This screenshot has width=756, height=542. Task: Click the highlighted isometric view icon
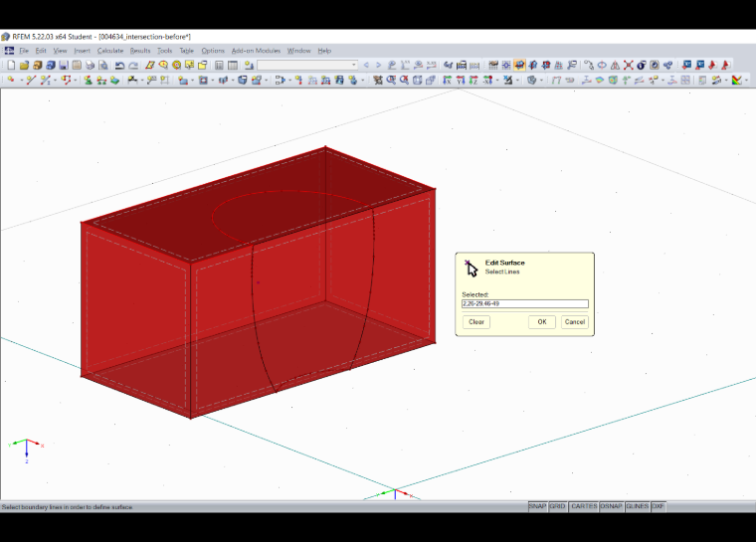(x=519, y=65)
